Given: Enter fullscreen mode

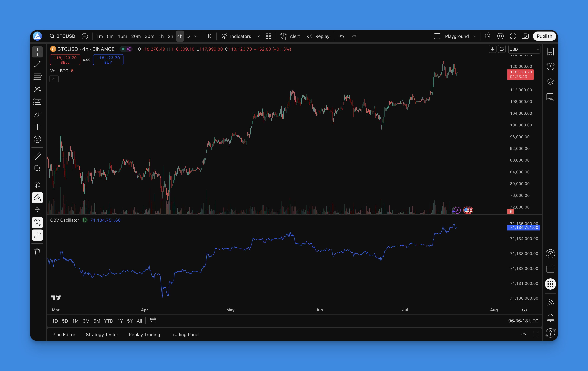Looking at the screenshot, I should 513,36.
